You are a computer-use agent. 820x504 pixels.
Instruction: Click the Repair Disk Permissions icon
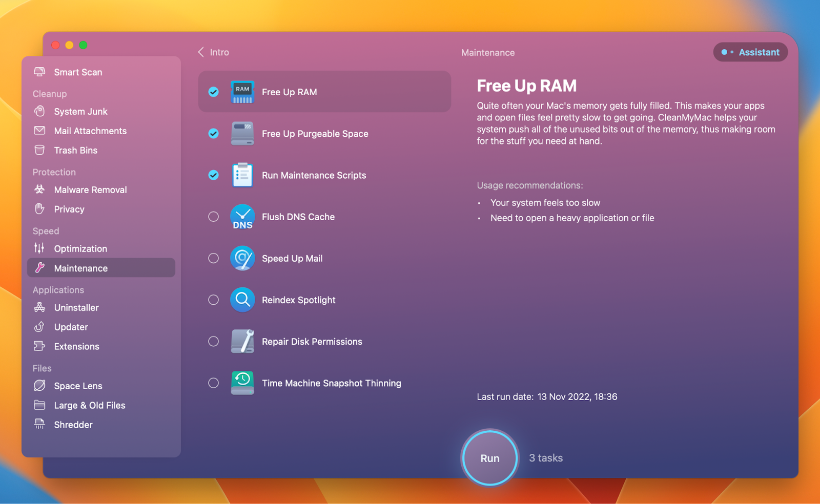[242, 341]
